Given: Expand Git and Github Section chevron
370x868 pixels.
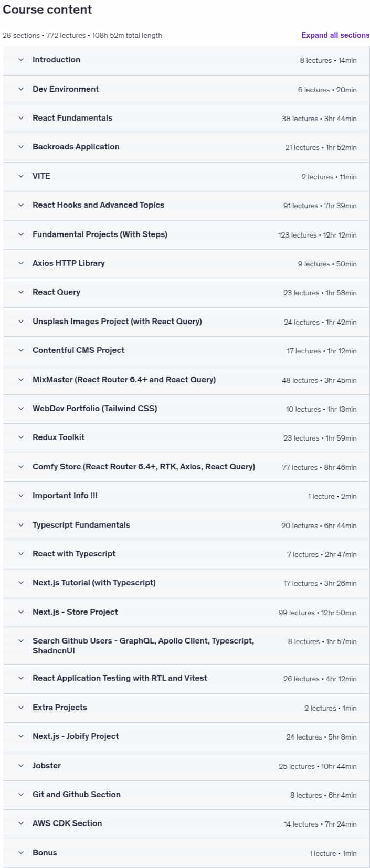Looking at the screenshot, I should [x=21, y=795].
